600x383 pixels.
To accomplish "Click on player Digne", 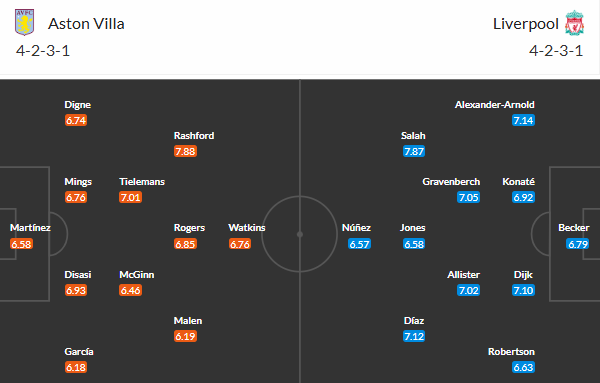I will (78, 105).
